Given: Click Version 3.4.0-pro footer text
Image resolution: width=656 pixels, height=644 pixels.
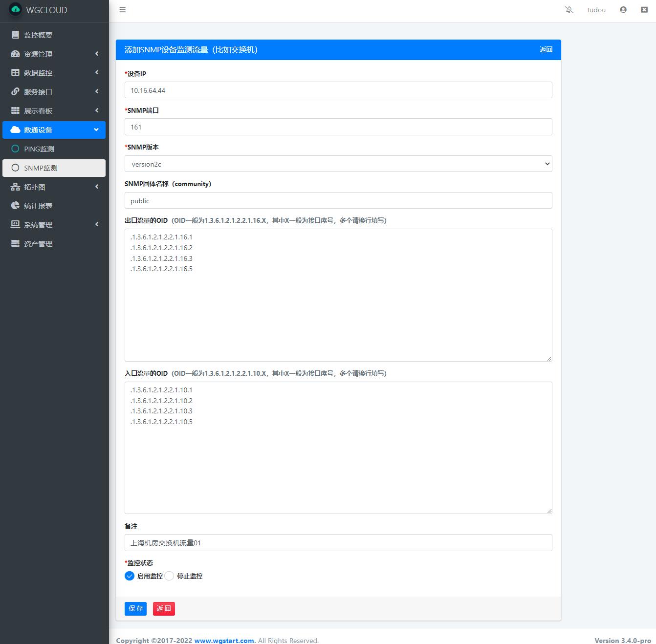Looking at the screenshot, I should pyautogui.click(x=623, y=641).
